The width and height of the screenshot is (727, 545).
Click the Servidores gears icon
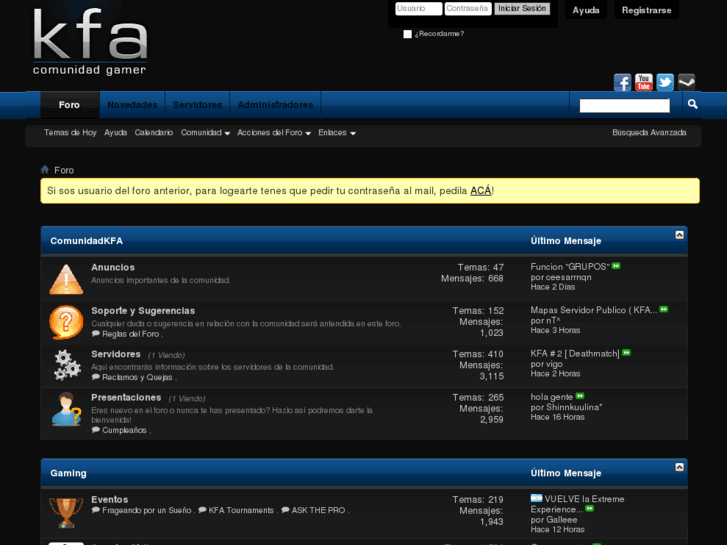(67, 365)
